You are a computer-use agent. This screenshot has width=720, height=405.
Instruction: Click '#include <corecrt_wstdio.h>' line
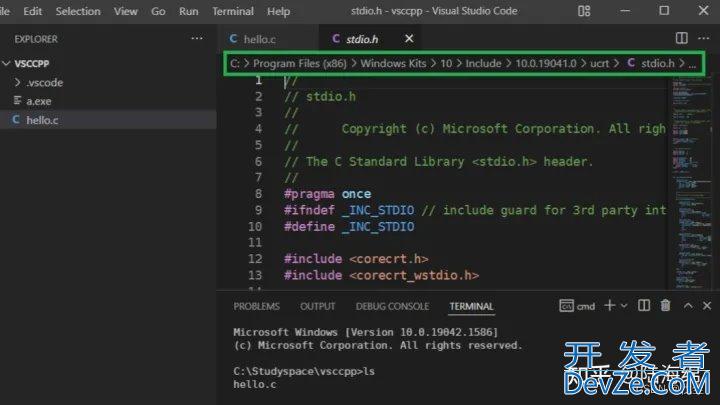pos(381,275)
